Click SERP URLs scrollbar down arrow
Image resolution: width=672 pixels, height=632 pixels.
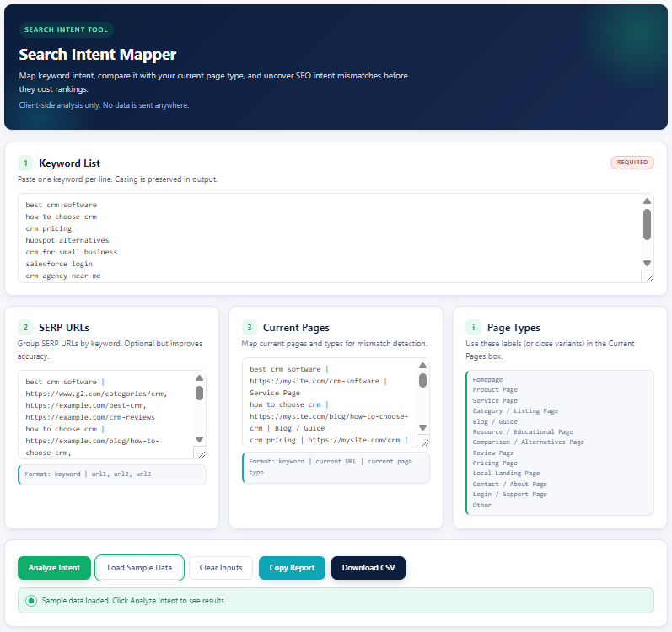(199, 439)
